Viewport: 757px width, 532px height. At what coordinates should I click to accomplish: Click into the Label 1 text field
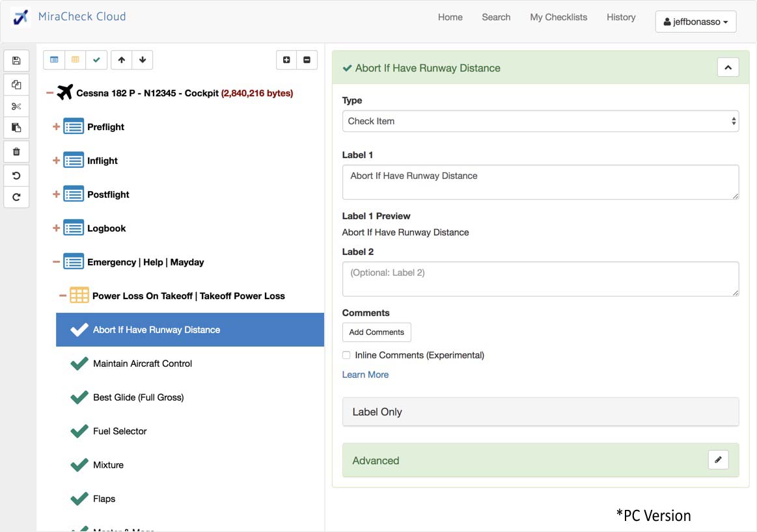click(540, 182)
